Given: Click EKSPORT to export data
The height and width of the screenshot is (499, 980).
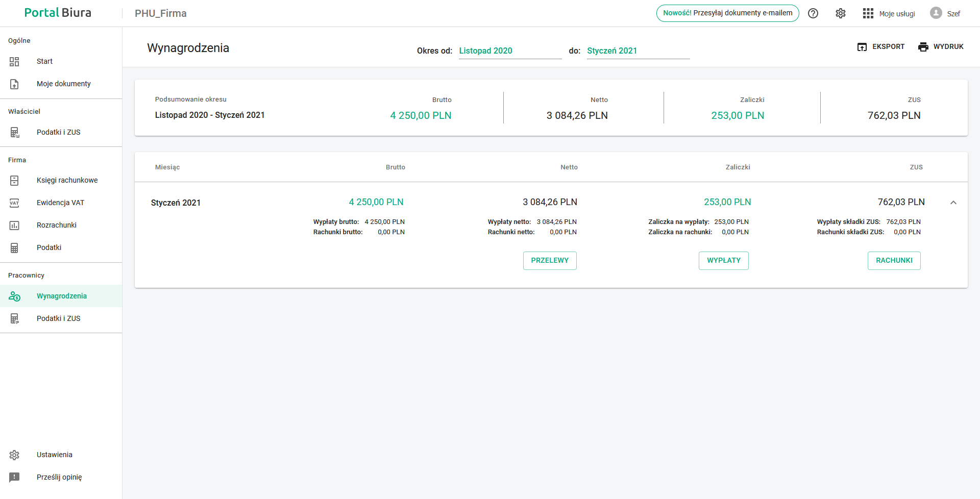Looking at the screenshot, I should click(x=881, y=47).
